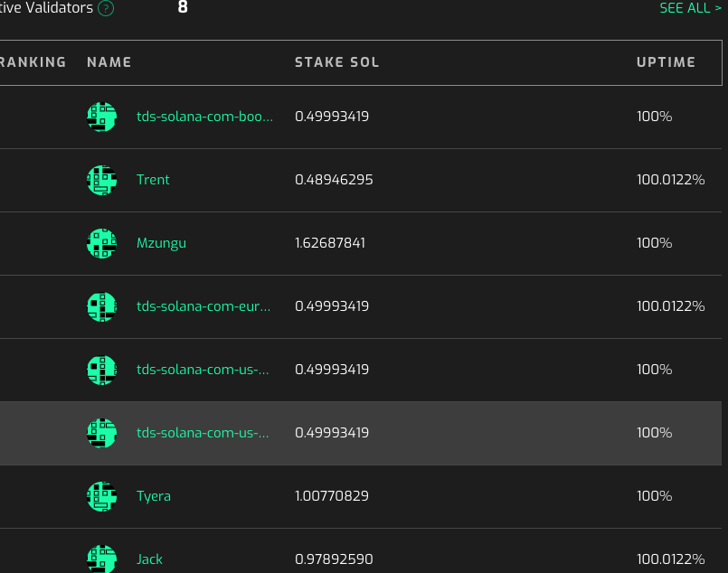The image size is (728, 573).
Task: Click Tyera's validator avatar icon
Action: point(101,496)
